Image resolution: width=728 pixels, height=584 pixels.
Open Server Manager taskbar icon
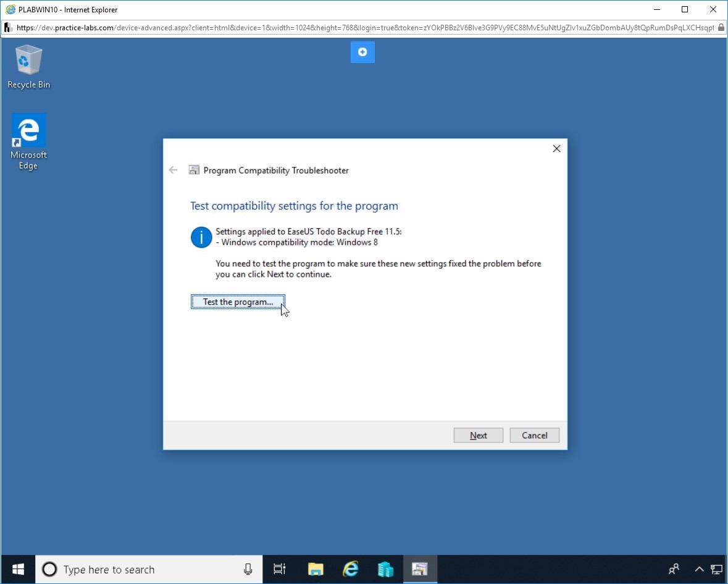(385, 569)
